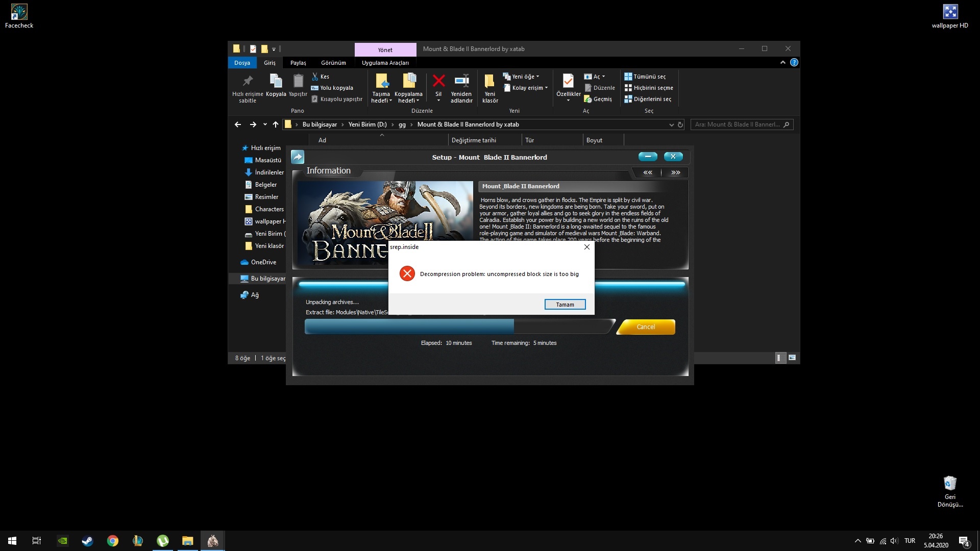Click Kes cut command
The width and height of the screenshot is (980, 551).
pos(321,77)
